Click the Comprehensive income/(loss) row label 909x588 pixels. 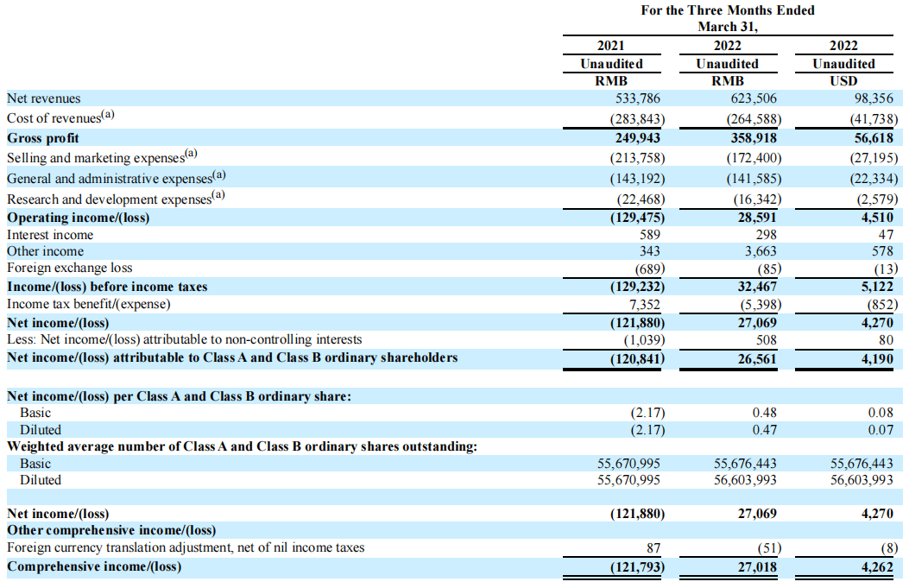(94, 566)
